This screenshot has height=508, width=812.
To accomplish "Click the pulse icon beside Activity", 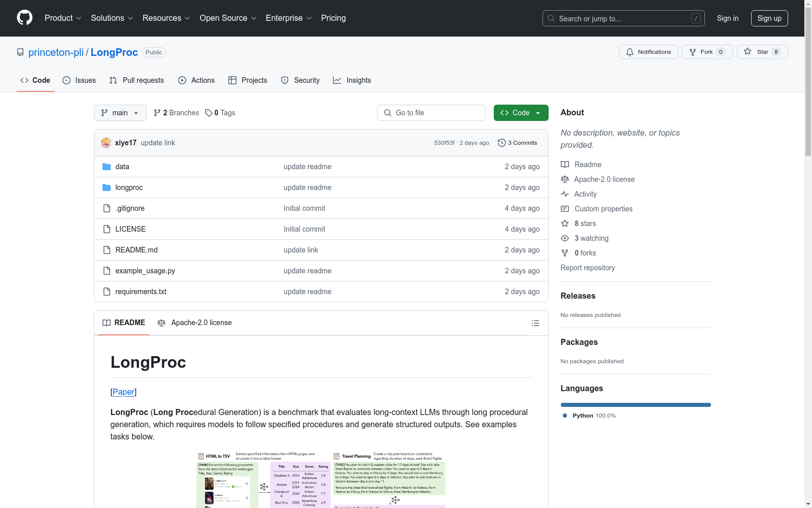I will 565,194.
